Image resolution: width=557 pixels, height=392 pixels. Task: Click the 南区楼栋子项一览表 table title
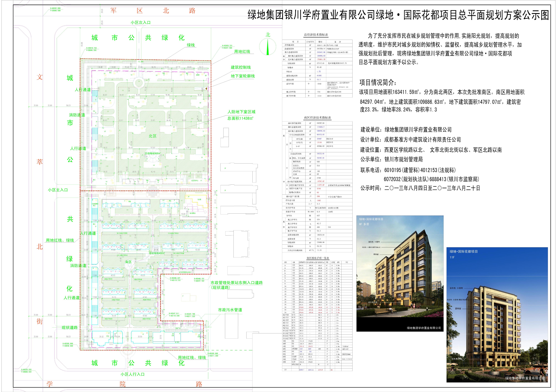tap(317, 258)
